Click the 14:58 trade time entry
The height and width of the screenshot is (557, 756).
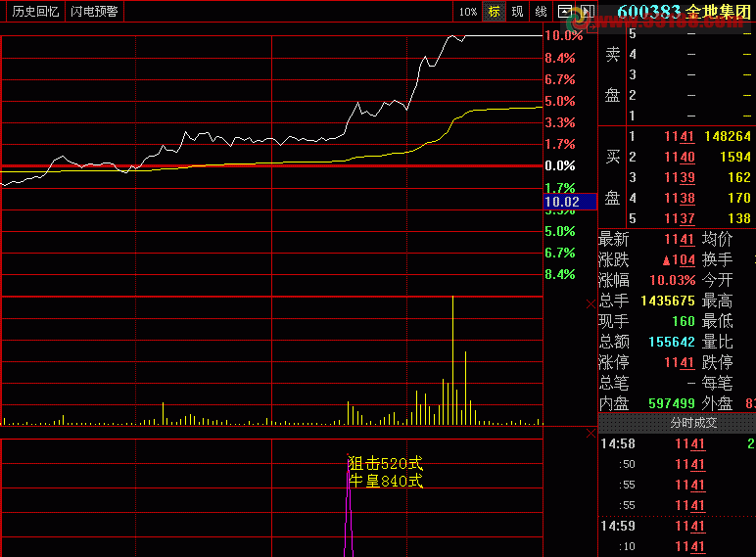618,443
